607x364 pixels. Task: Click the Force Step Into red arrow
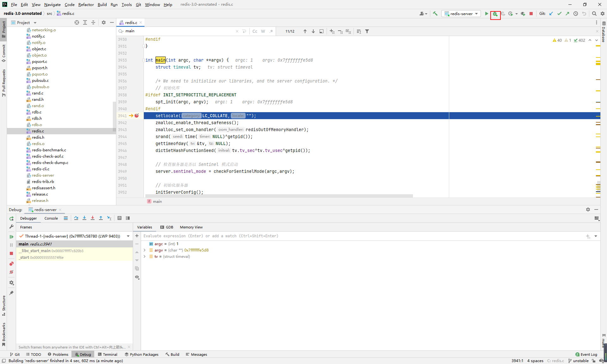pos(93,218)
